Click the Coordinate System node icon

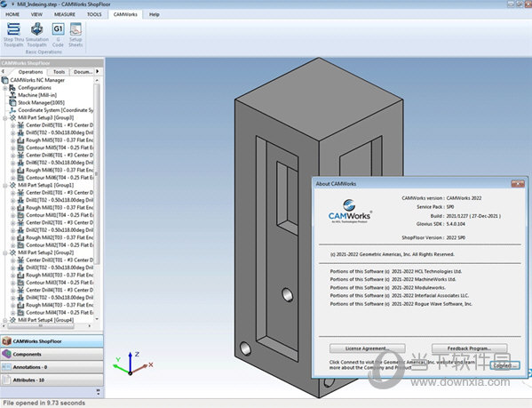click(12, 110)
